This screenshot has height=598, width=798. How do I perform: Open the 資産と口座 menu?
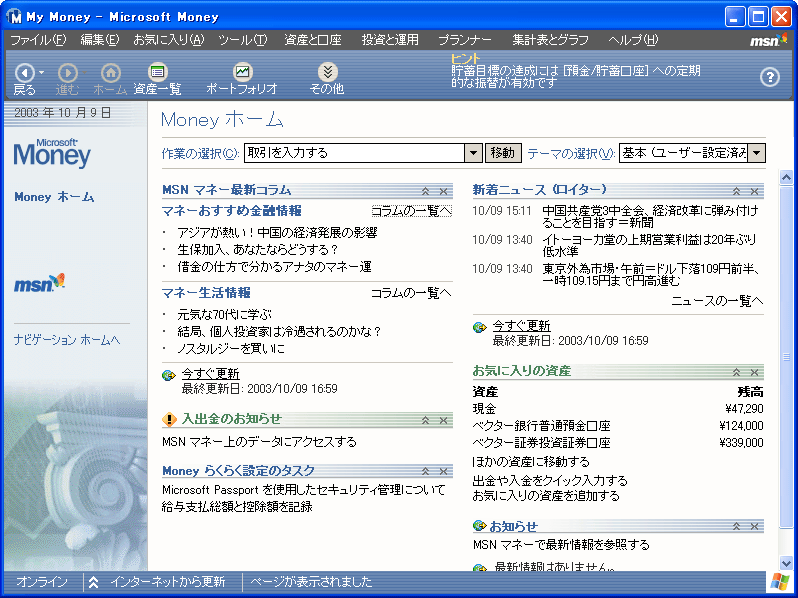coord(312,40)
